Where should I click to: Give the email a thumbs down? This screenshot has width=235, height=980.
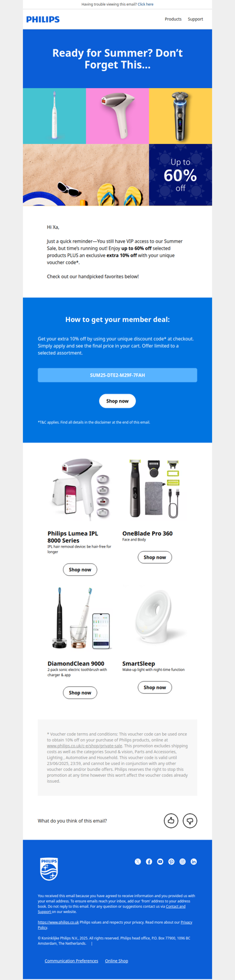click(190, 821)
